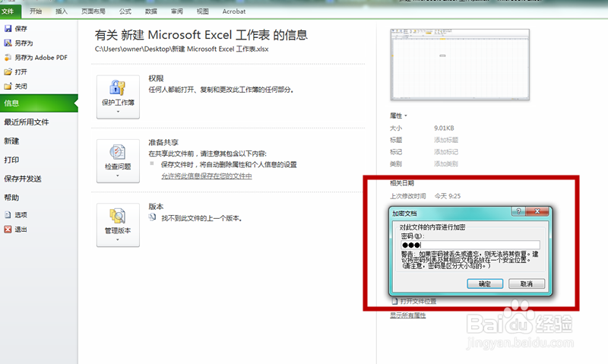The height and width of the screenshot is (364, 608).
Task: Click the Options icon in the sidebar
Action: pos(8,214)
